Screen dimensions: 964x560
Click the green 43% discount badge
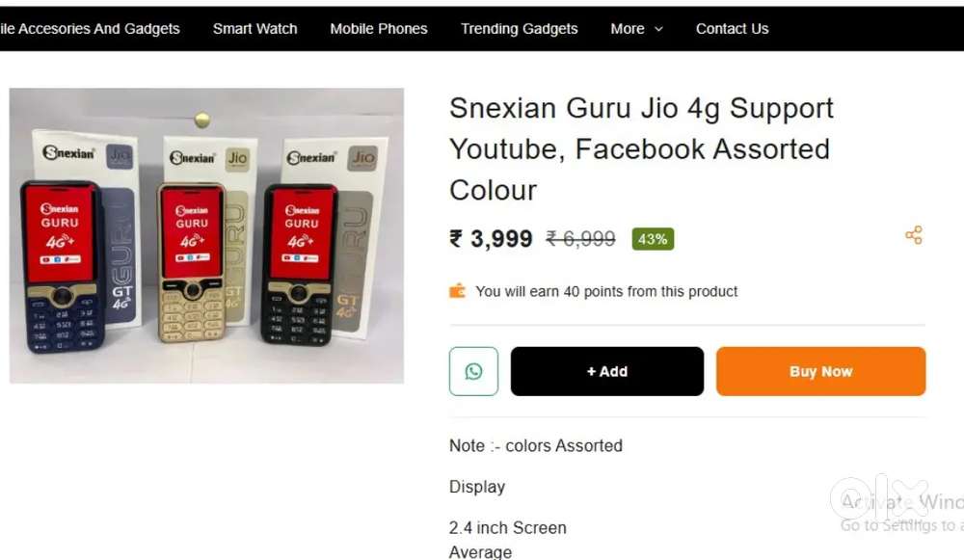(x=653, y=239)
